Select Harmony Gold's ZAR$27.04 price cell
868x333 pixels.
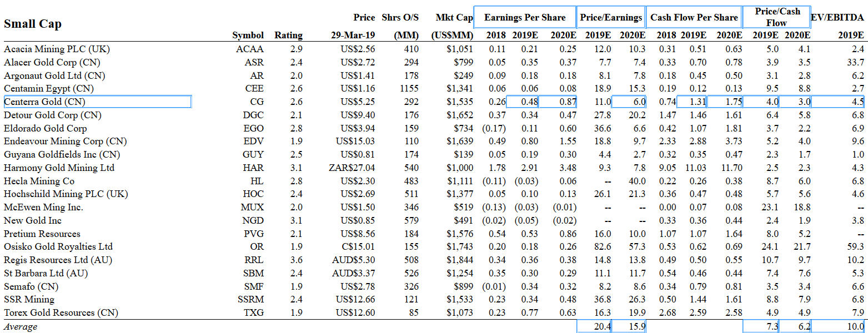352,168
